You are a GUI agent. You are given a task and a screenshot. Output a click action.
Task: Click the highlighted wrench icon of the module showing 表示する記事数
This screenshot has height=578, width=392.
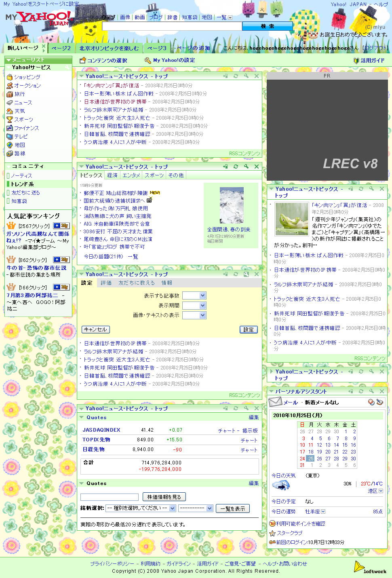(x=246, y=274)
